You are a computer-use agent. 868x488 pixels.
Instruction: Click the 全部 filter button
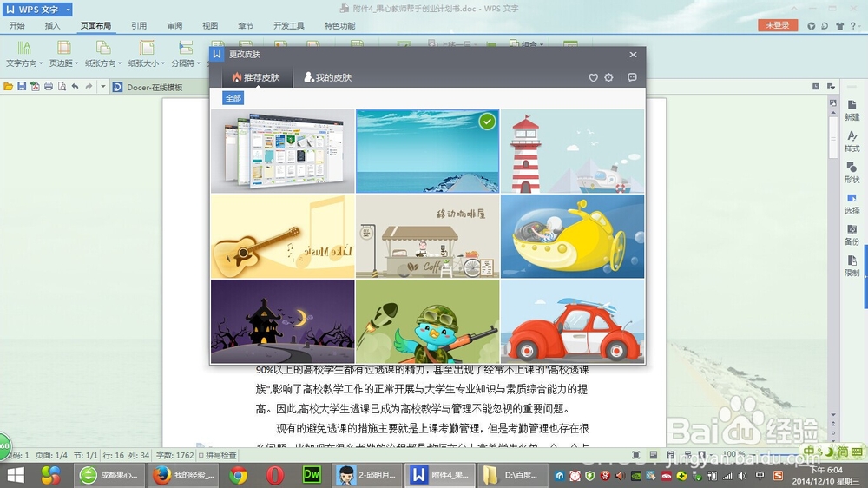point(233,98)
